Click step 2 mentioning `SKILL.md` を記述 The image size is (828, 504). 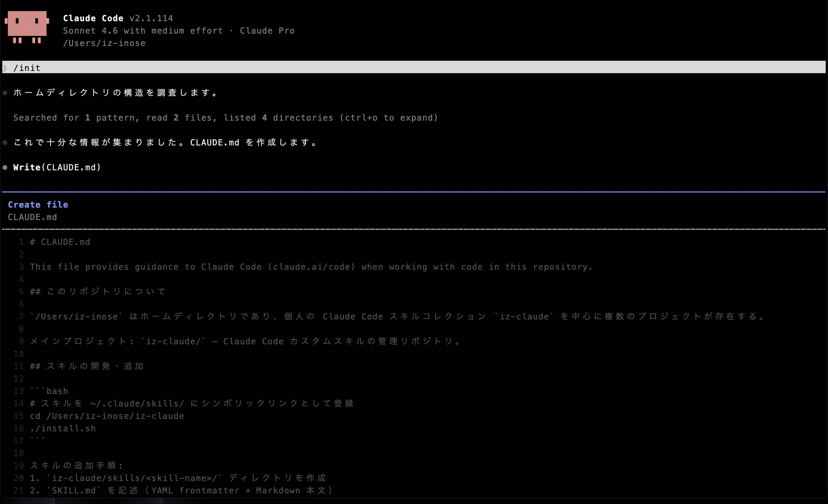click(x=181, y=490)
